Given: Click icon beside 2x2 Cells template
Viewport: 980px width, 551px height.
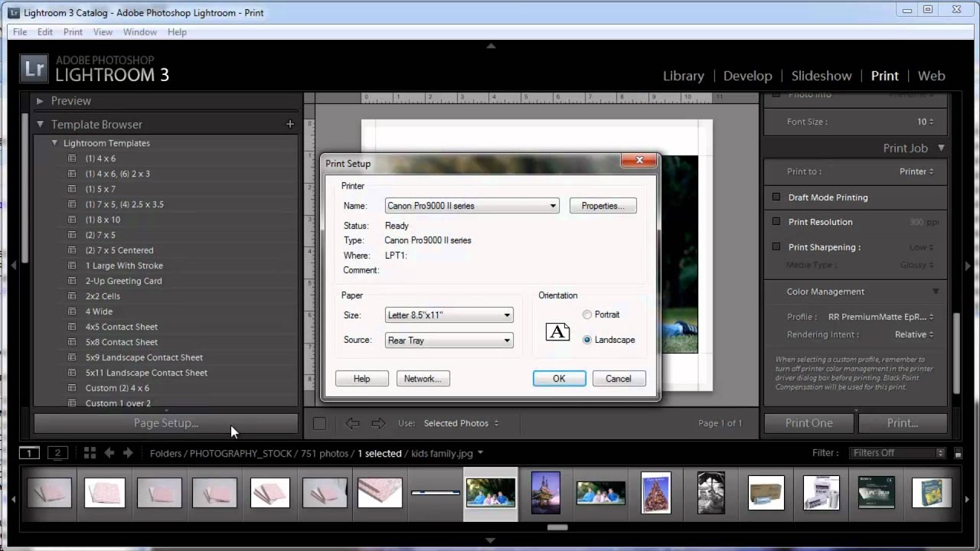Looking at the screenshot, I should click(x=72, y=296).
